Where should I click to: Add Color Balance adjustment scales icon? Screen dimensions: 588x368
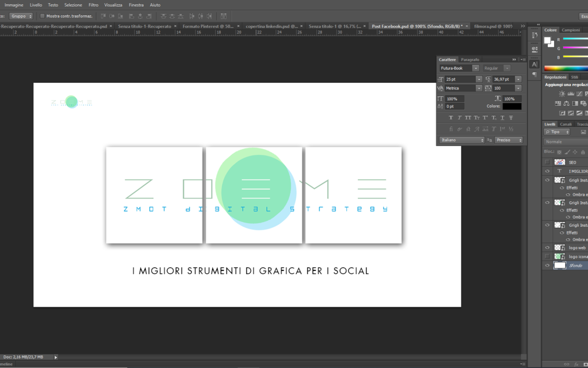click(566, 103)
